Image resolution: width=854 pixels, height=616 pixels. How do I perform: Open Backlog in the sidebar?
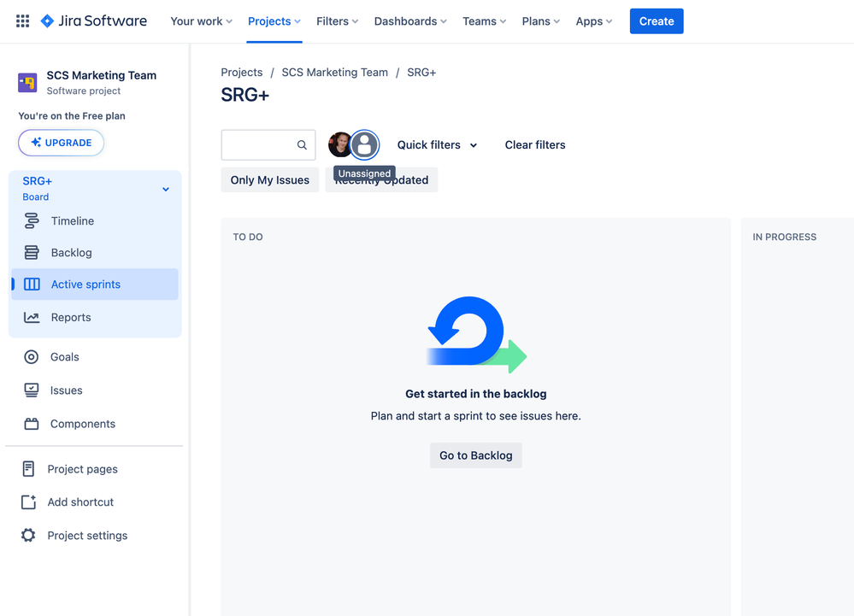(x=95, y=253)
